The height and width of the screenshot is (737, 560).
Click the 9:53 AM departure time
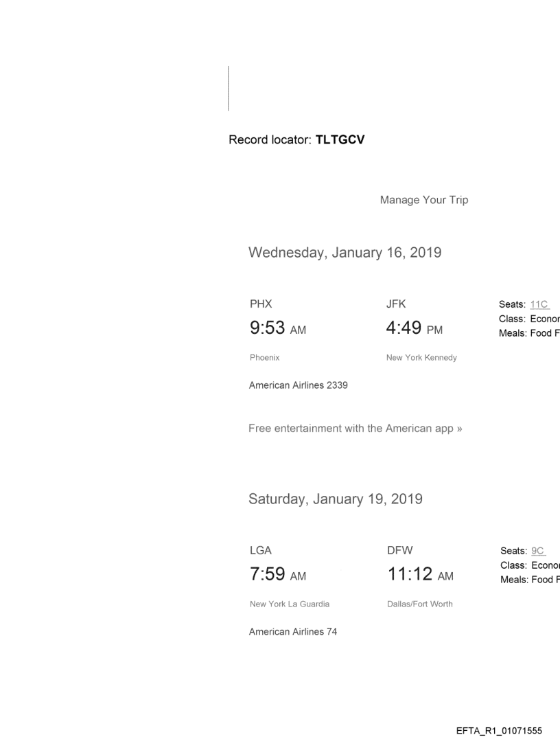coord(277,329)
